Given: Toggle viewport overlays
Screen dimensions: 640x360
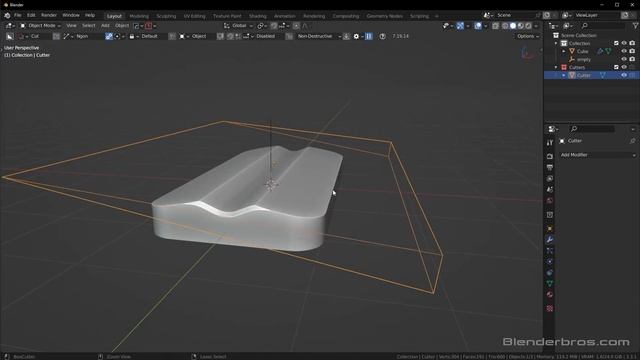Looking at the screenshot, I should [478, 26].
